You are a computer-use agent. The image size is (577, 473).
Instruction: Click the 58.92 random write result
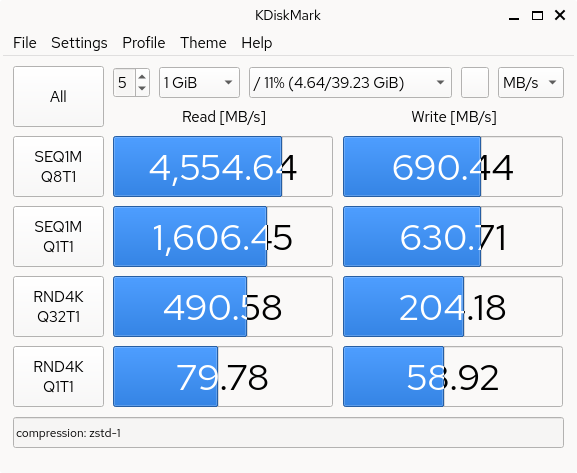453,376
